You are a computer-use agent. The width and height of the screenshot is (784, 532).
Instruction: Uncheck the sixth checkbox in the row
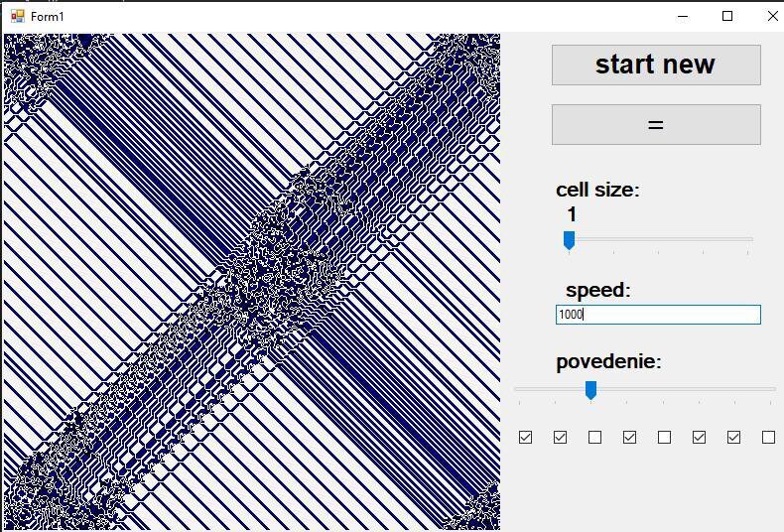point(699,438)
